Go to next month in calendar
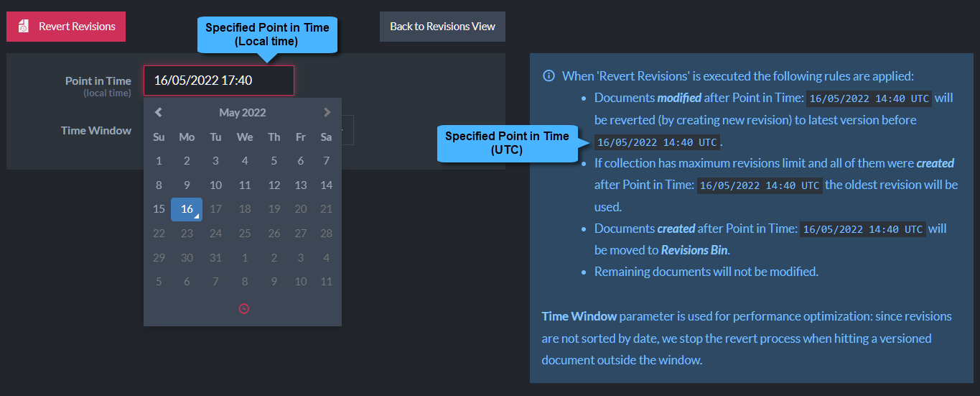 point(327,112)
